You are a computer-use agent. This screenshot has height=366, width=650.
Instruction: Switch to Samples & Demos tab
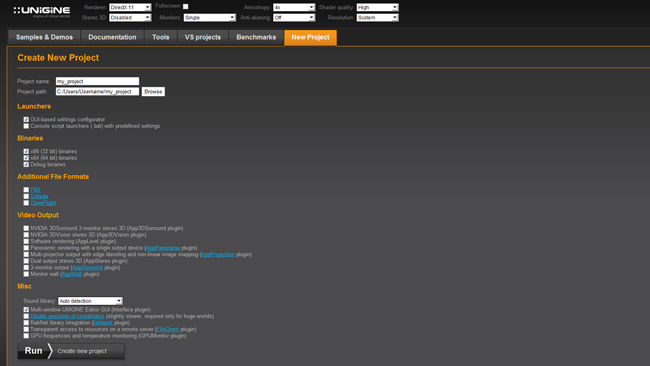point(44,37)
